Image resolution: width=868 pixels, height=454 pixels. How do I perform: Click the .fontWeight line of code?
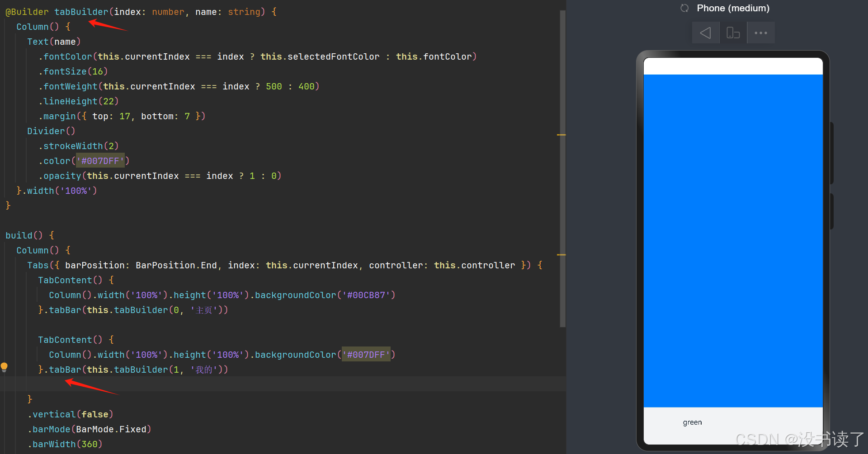point(179,86)
